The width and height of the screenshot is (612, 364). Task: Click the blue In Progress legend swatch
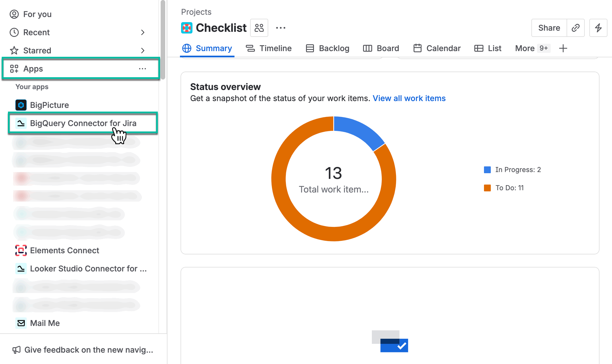tap(487, 170)
